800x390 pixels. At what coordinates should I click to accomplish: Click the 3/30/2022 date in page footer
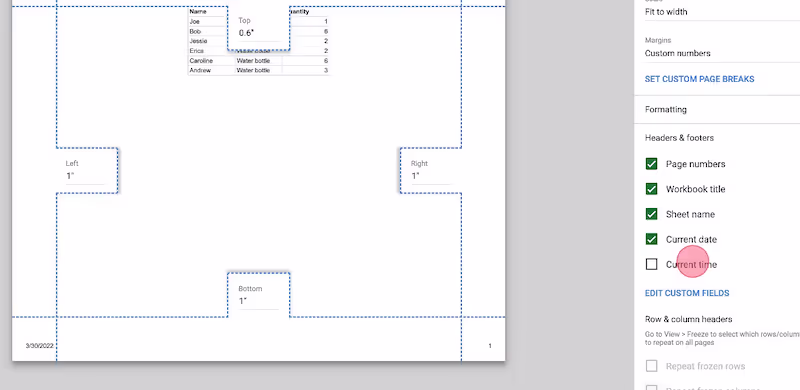pyautogui.click(x=39, y=346)
